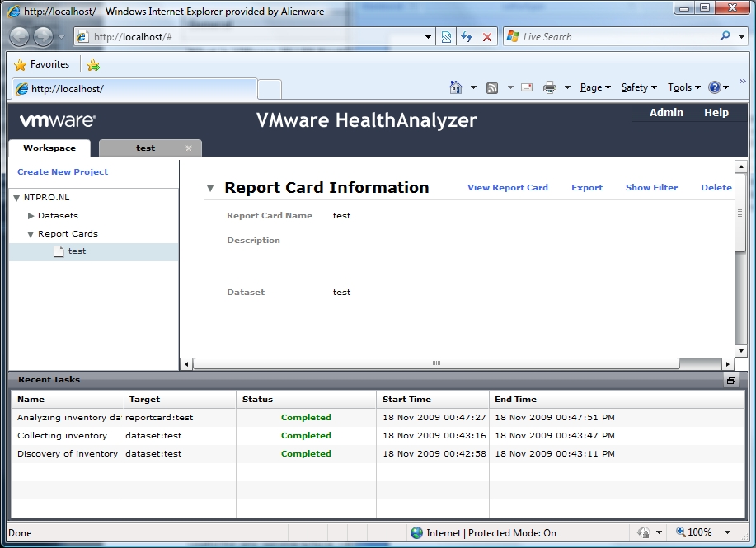
Task: Open the blue Help question mark icon
Action: (715, 87)
